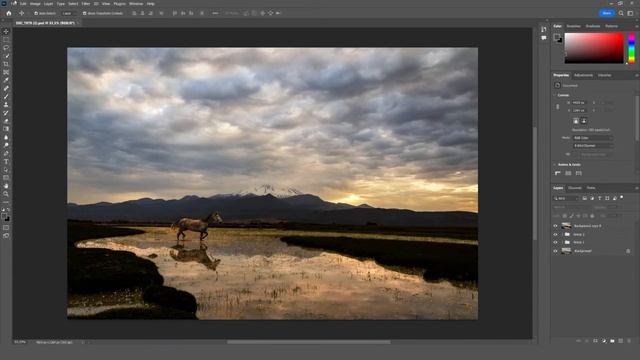Select the Clone Stamp tool
The image size is (640, 360).
pos(6,104)
